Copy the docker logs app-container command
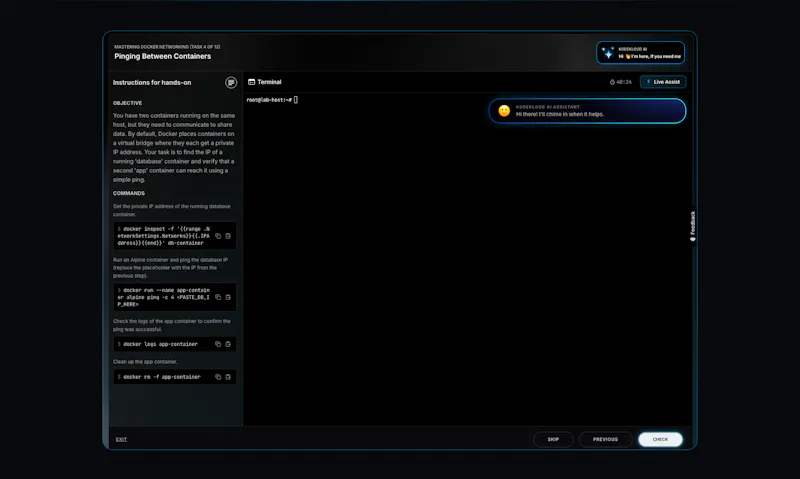This screenshot has width=800, height=479. click(x=218, y=344)
